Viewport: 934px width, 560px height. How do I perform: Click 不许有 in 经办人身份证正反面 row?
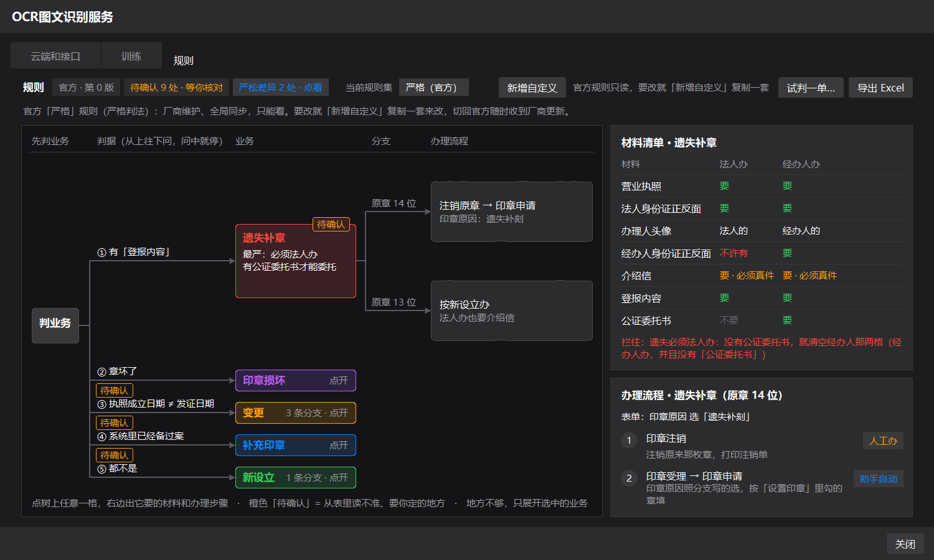tap(734, 253)
